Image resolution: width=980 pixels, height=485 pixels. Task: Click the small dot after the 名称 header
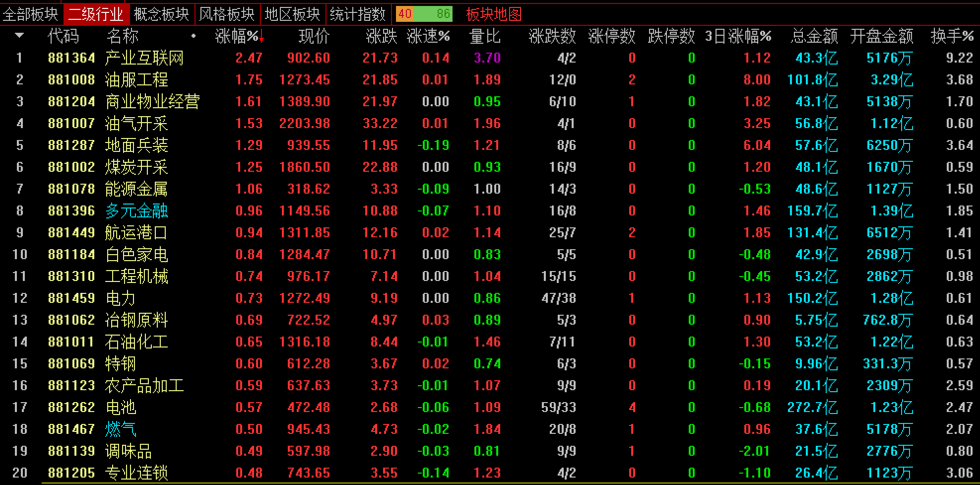194,36
